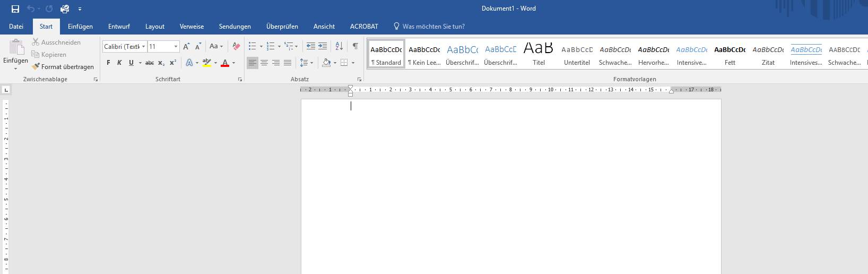Click the Save icon in quick access toolbar
This screenshot has width=868, height=274.
15,9
